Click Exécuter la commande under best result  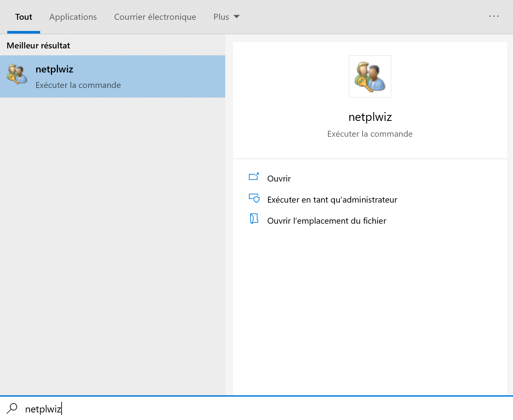click(78, 85)
